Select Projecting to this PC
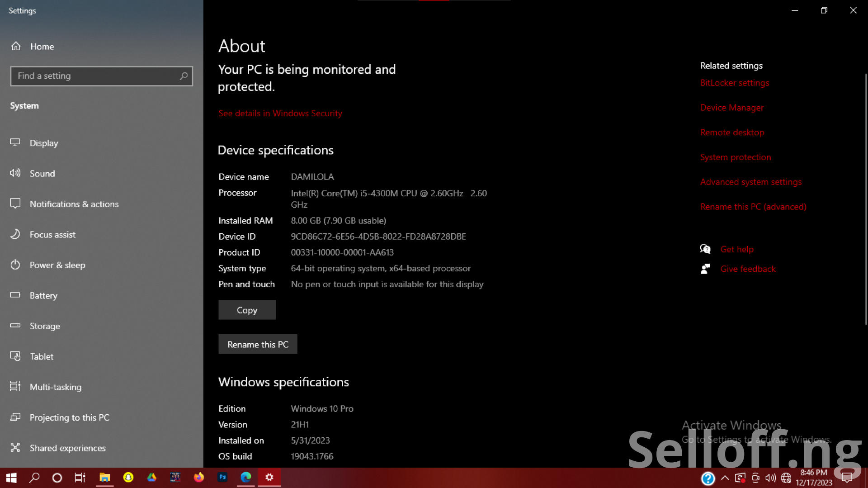Screen dimensions: 868x488 tap(70, 417)
